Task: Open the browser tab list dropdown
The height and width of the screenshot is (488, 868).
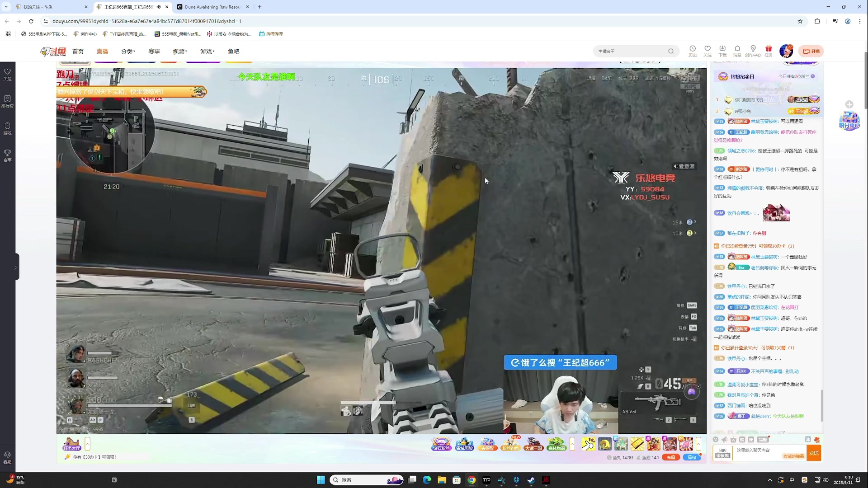Action: coord(6,7)
